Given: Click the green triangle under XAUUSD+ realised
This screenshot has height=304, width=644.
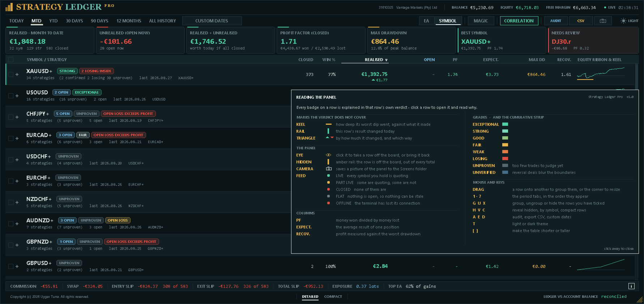Looking at the screenshot, I should pyautogui.click(x=373, y=80).
